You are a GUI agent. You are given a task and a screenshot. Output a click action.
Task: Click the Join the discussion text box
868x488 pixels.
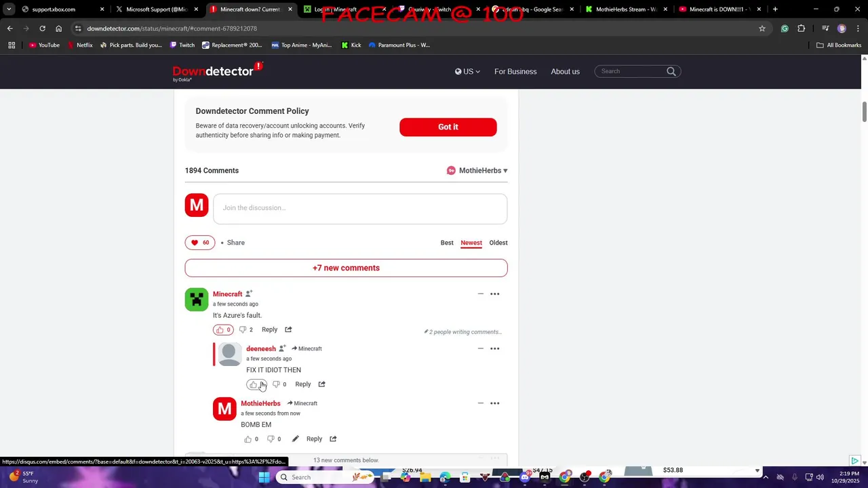[360, 209]
